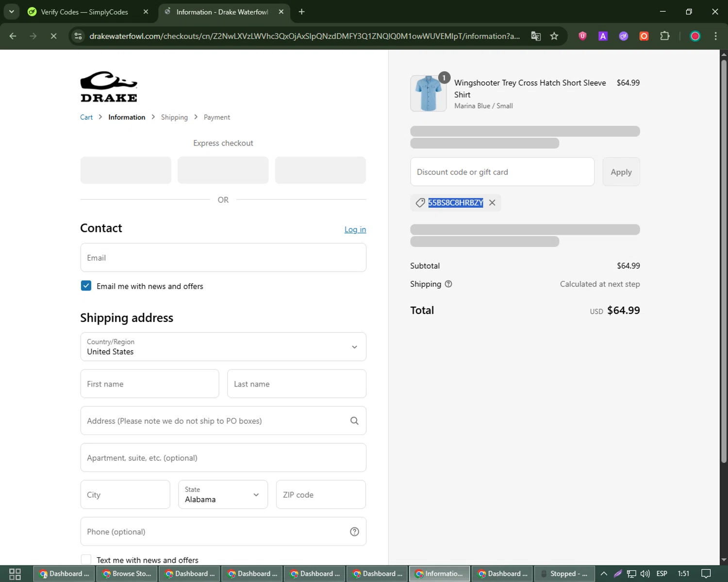
Task: Open the purple round extension icon
Action: tap(624, 36)
